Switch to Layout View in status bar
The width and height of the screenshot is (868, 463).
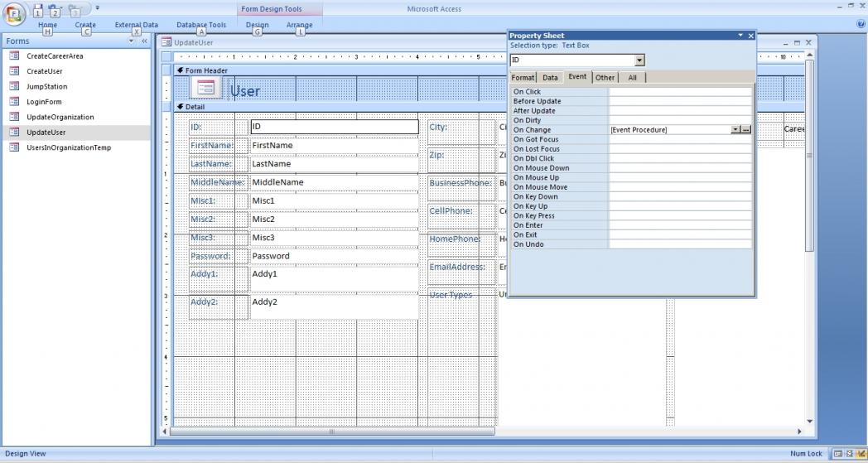point(849,454)
